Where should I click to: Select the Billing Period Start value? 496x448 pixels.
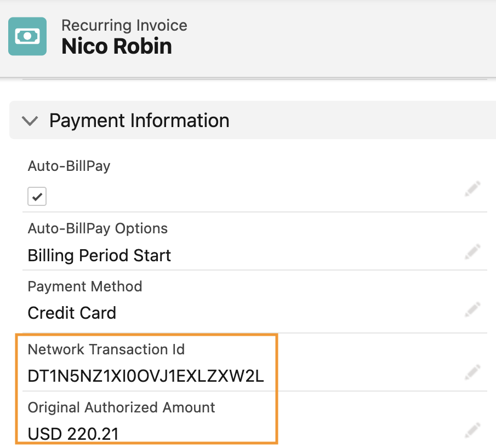(99, 255)
